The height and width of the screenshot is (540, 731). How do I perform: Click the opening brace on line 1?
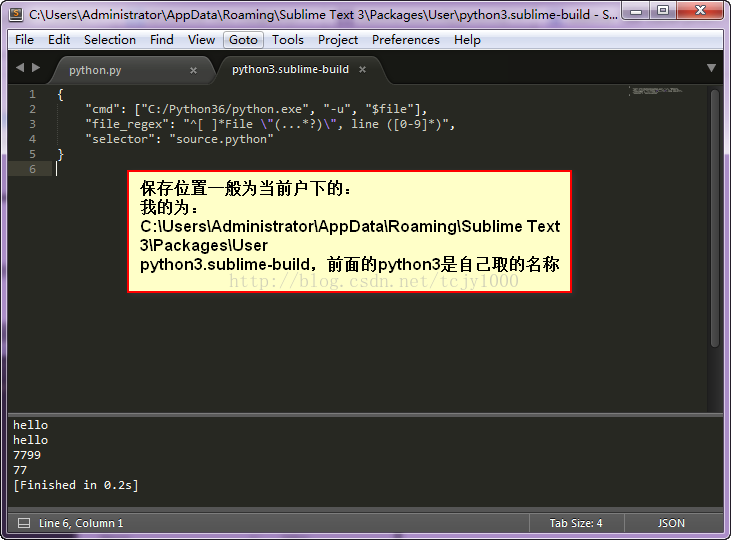tap(60, 94)
